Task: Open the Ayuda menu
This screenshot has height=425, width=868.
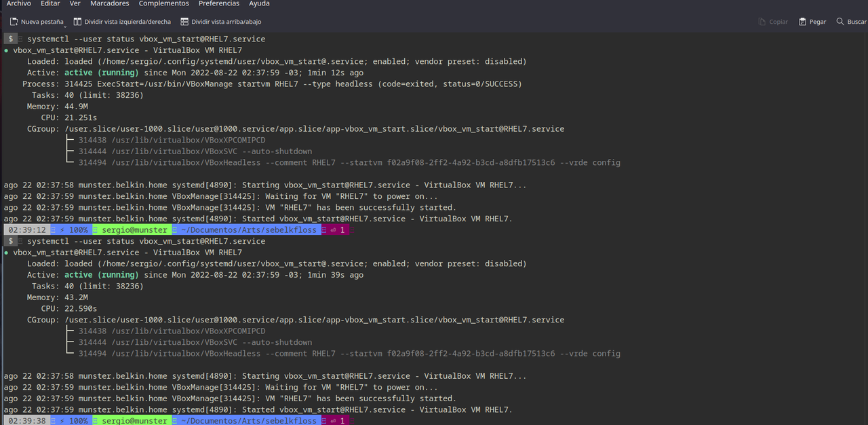Action: coord(259,4)
